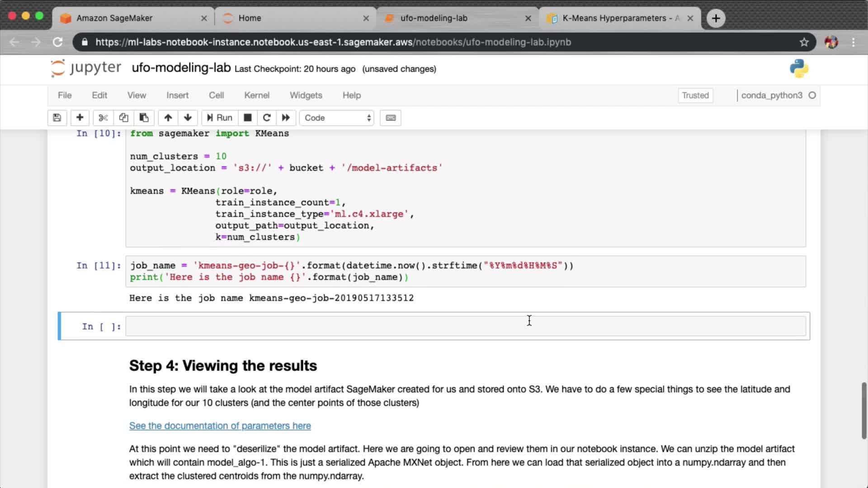The image size is (868, 488).
Task: Open the Code cell type dropdown
Action: pyautogui.click(x=337, y=118)
